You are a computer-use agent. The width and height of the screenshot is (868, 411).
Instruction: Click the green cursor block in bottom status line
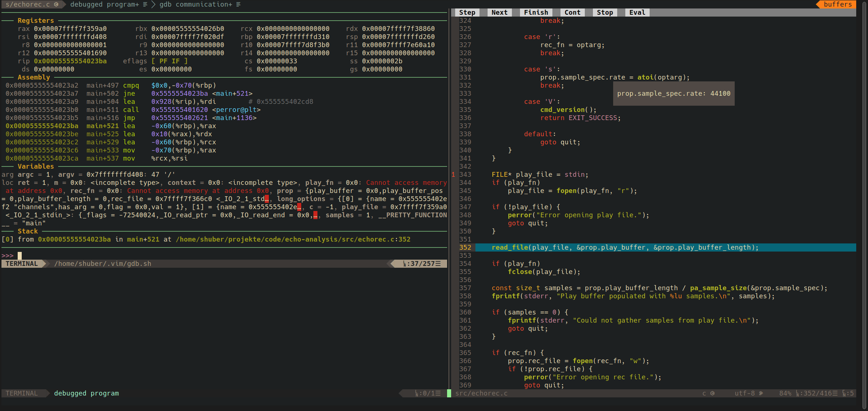coord(449,393)
